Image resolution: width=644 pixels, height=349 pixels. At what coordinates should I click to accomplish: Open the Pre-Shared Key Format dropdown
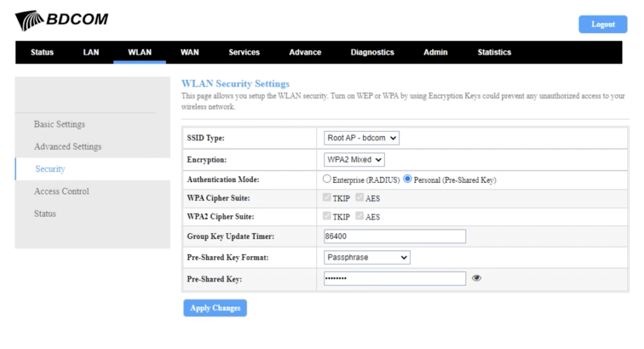click(367, 258)
